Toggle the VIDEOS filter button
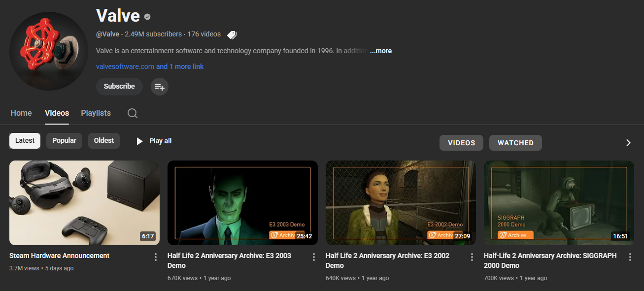Viewport: 644px width, 291px height. (461, 143)
